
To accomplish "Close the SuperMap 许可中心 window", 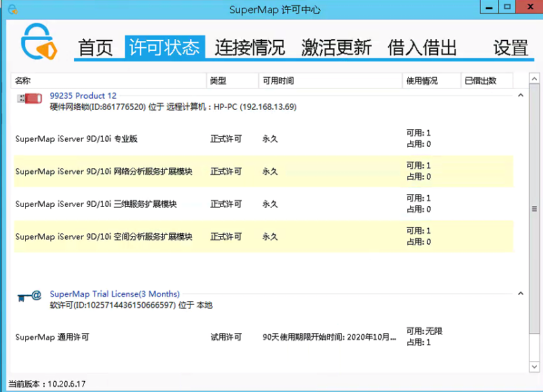I will (530, 7).
